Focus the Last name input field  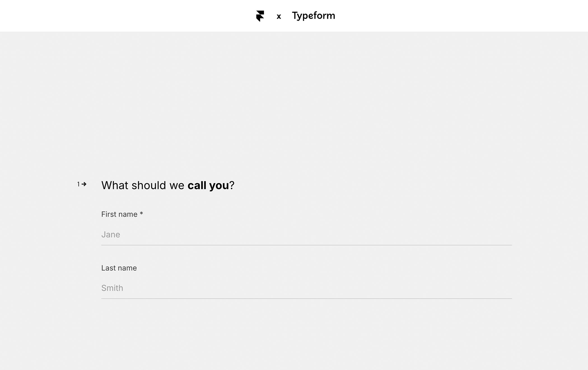(x=307, y=288)
